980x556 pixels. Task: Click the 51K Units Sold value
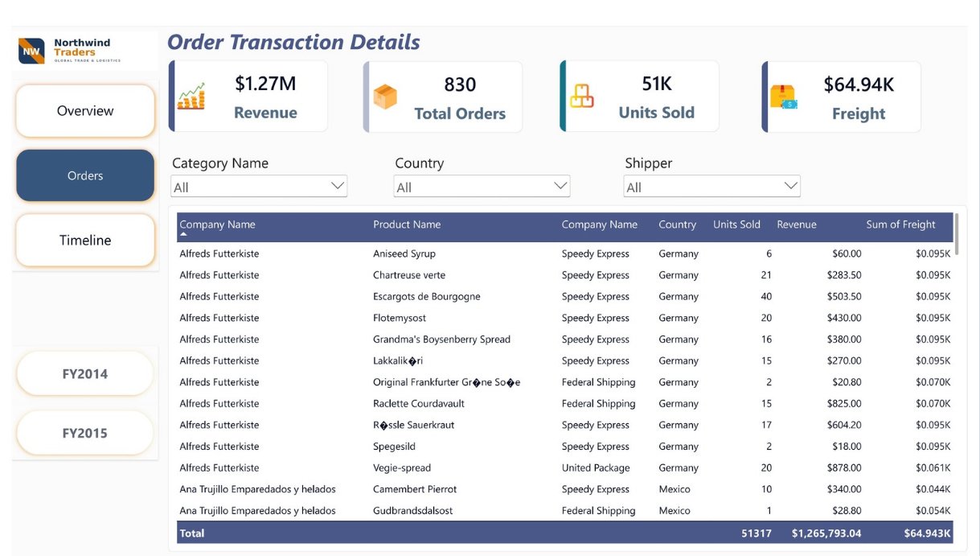tap(657, 84)
